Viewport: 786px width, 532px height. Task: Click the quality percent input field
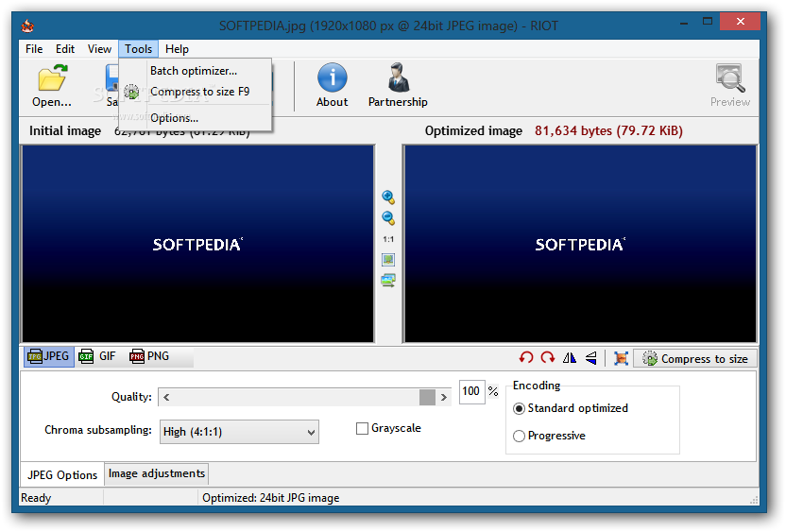471,391
